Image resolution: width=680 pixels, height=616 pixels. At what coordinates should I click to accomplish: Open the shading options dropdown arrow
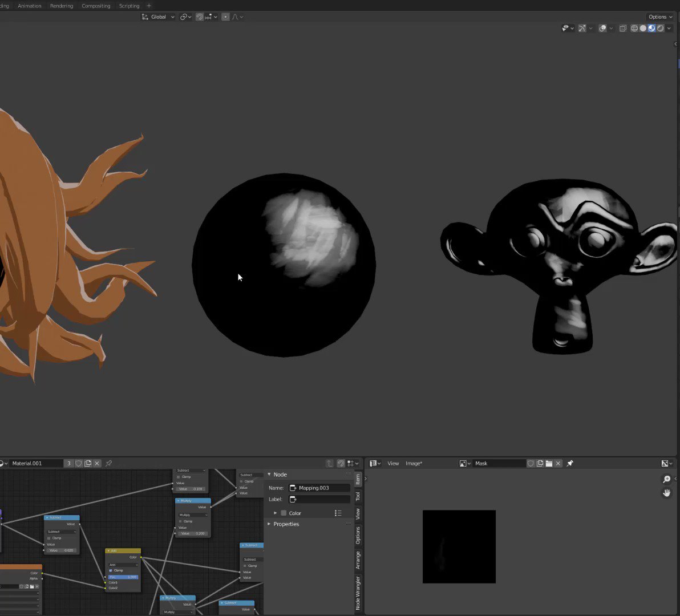(x=669, y=28)
